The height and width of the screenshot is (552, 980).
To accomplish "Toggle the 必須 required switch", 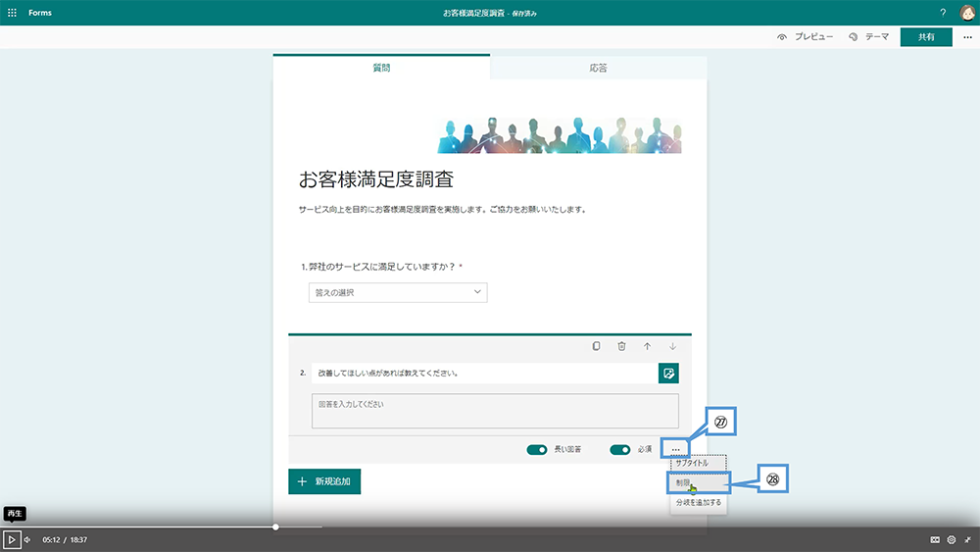I will (620, 449).
